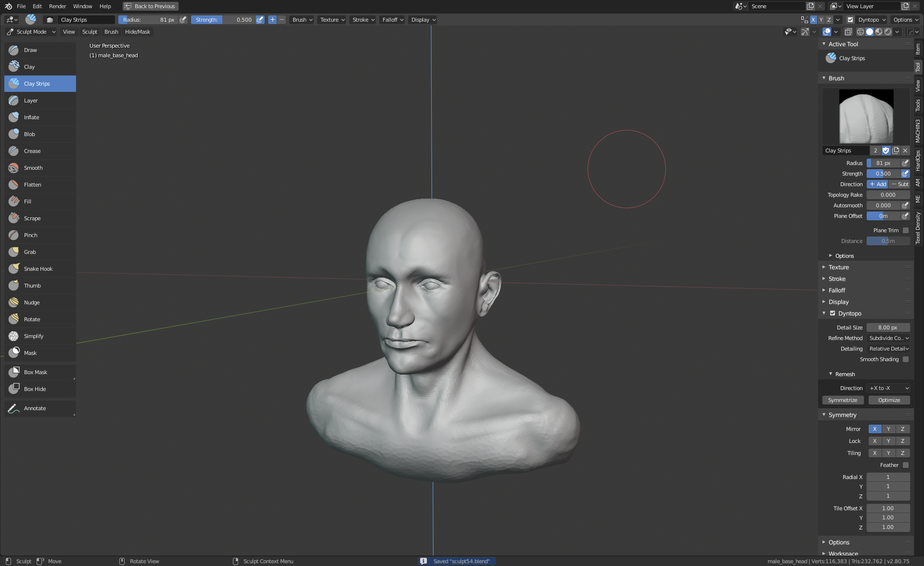Select the Inflate sculpt brush
The image size is (924, 566).
pyautogui.click(x=32, y=117)
